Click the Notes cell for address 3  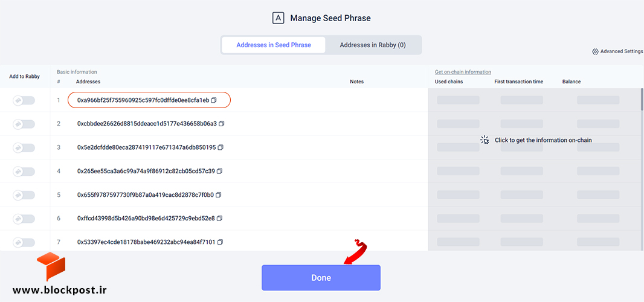356,147
